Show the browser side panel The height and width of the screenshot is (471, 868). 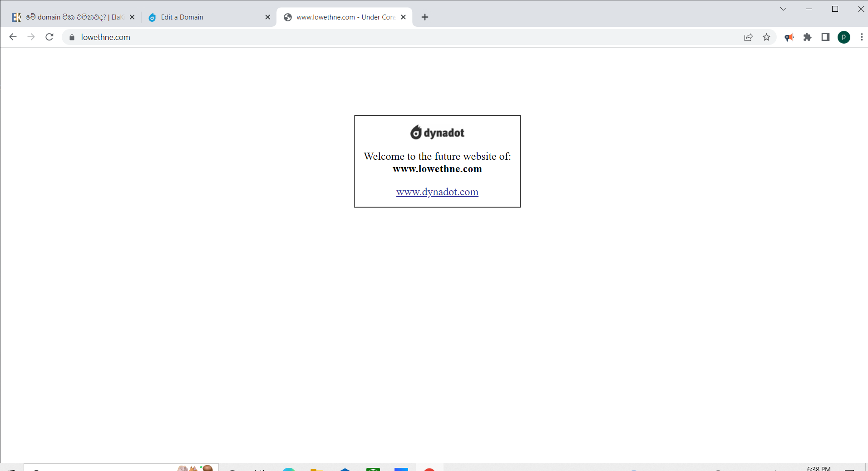click(825, 37)
